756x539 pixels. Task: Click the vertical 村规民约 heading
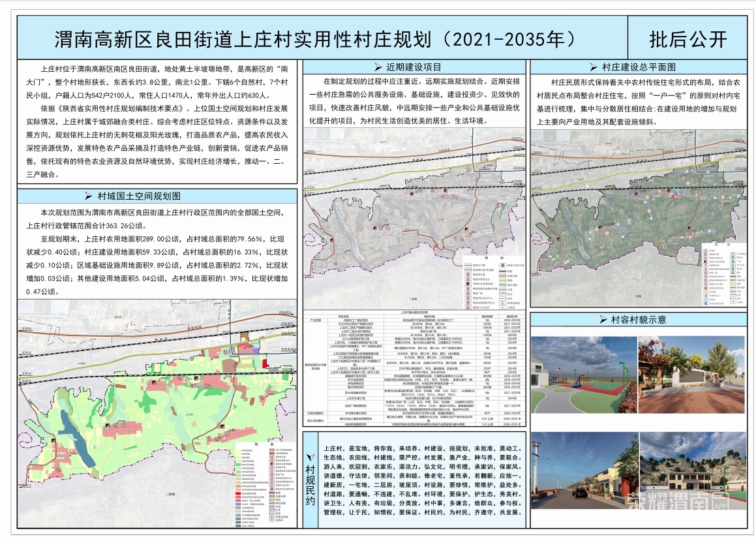tap(311, 485)
